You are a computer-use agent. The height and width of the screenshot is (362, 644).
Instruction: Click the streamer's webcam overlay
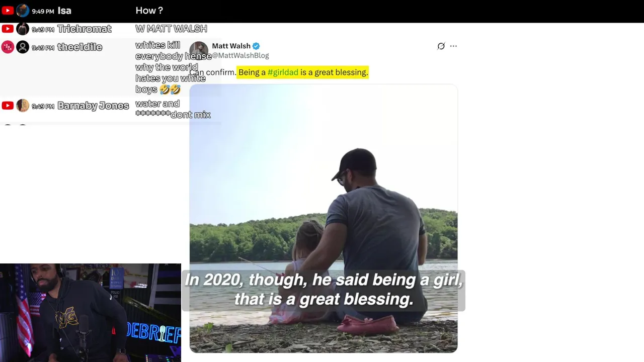tap(91, 313)
